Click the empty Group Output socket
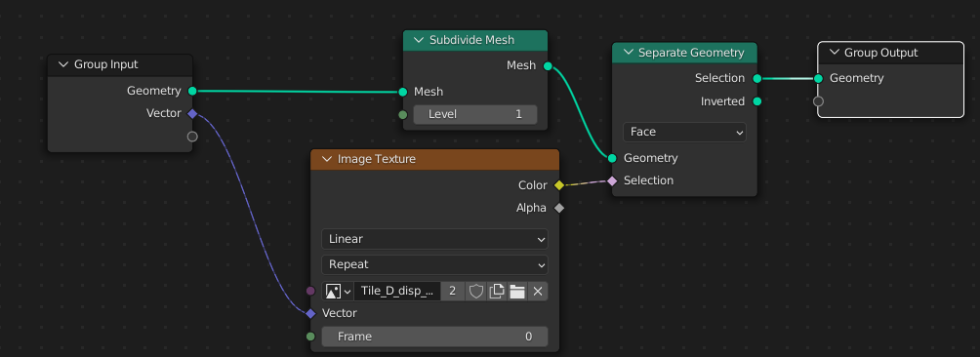980x357 pixels. [x=818, y=101]
